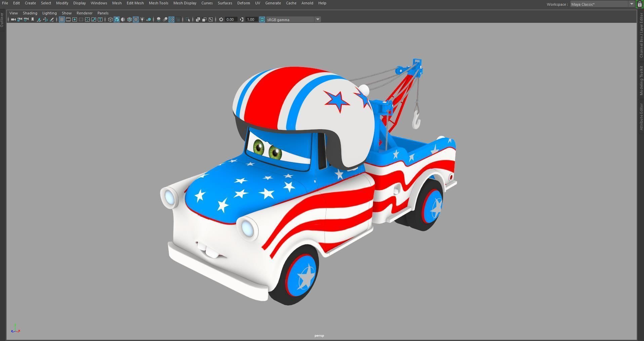Image resolution: width=644 pixels, height=341 pixels.
Task: Open the panel Lighting menu
Action: point(49,13)
